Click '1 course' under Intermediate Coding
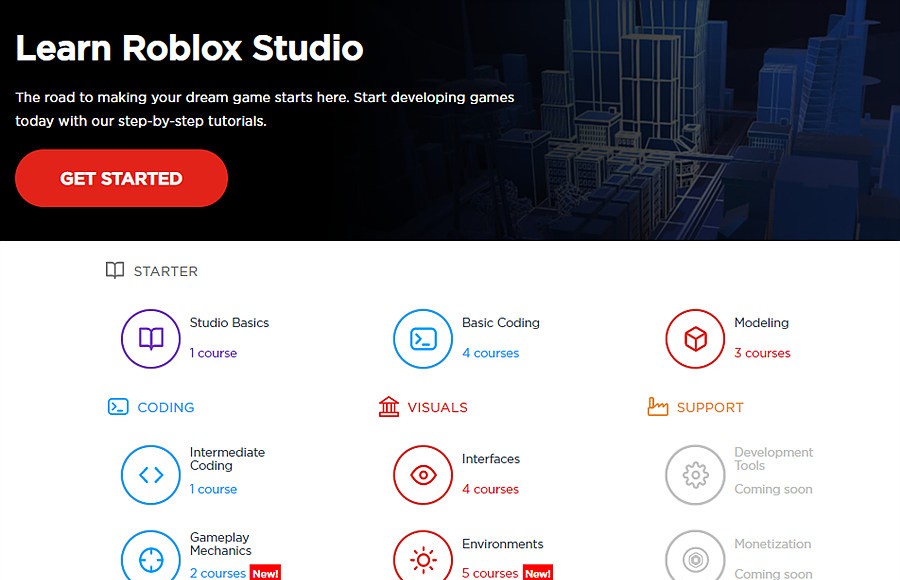Image resolution: width=900 pixels, height=580 pixels. [214, 489]
